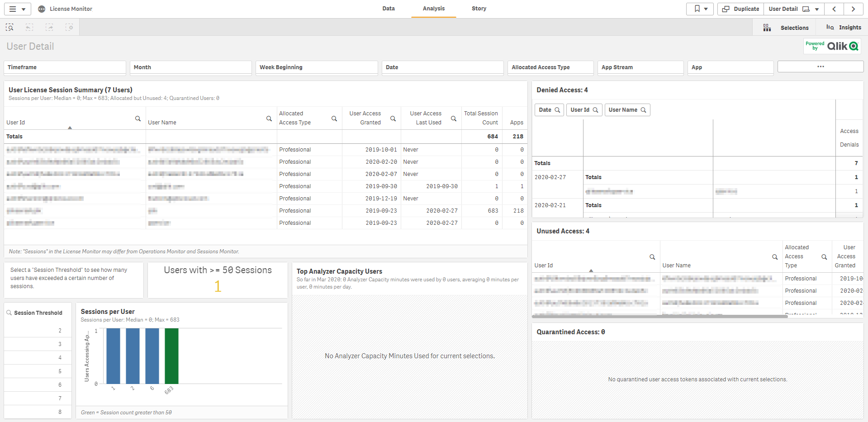Open the Selections tool grid icon
This screenshot has height=422, width=868.
pyautogui.click(x=767, y=28)
